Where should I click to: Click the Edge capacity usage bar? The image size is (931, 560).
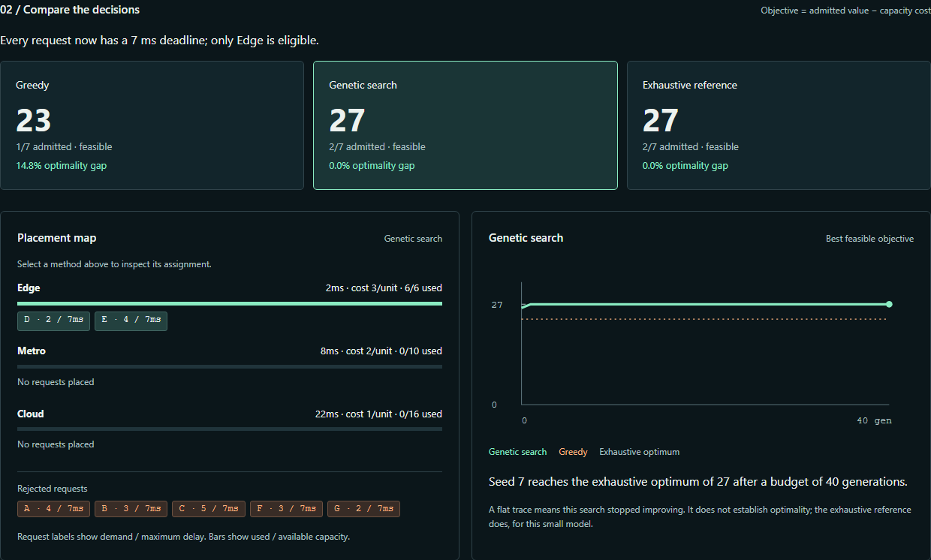coord(230,303)
